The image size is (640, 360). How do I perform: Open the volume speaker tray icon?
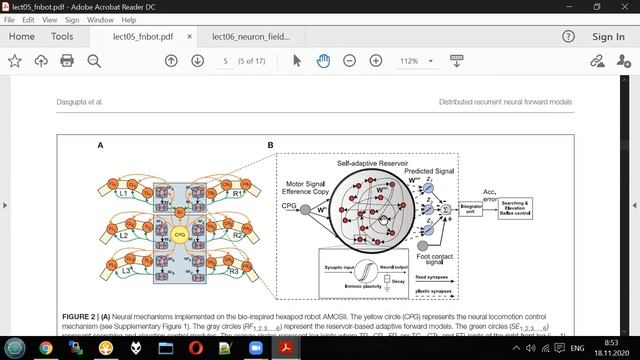[x=531, y=348]
